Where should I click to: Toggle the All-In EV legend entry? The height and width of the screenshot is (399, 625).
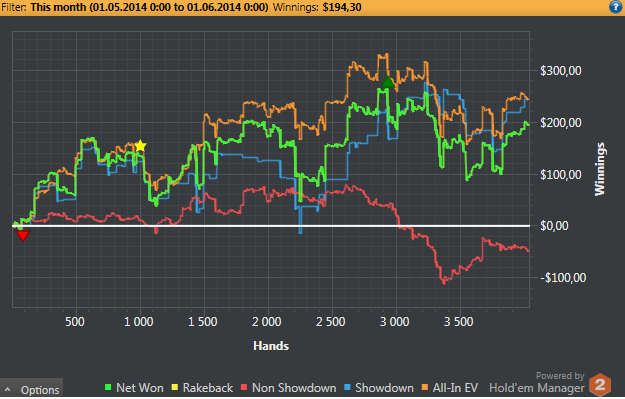coord(450,388)
